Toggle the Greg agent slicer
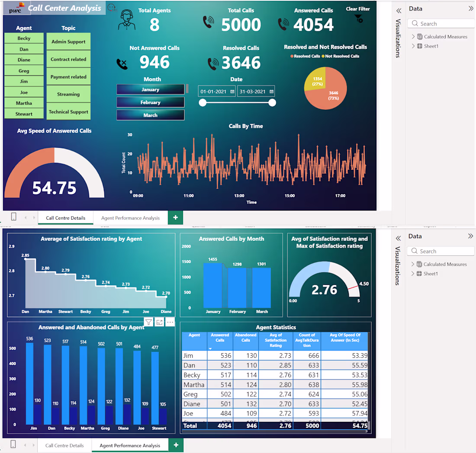Image resolution: width=476 pixels, height=453 pixels. click(24, 70)
